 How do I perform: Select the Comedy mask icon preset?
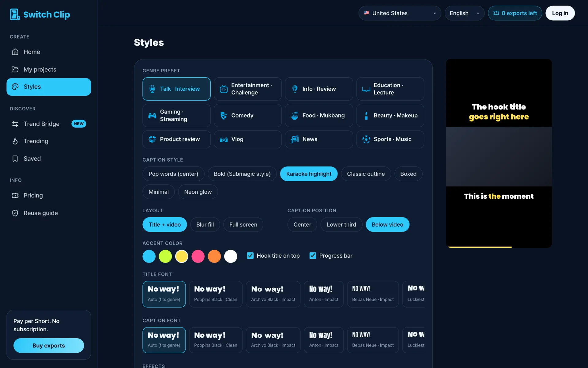(224, 116)
